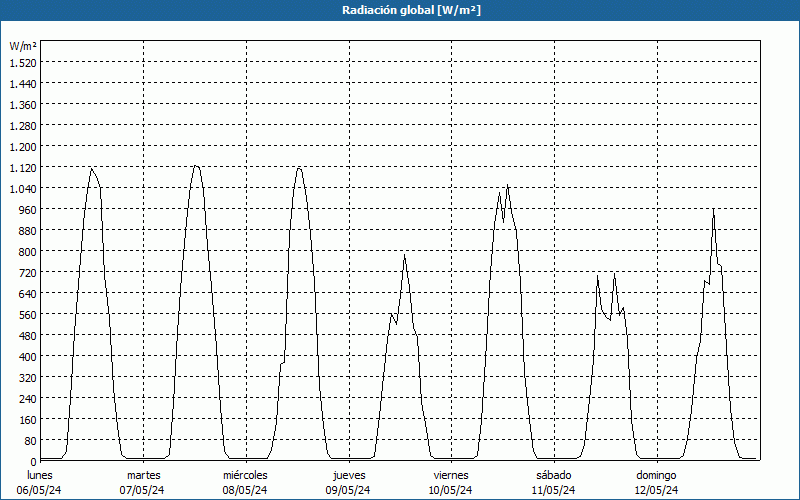Image resolution: width=800 pixels, height=500 pixels.
Task: Select the 160 y-axis value
Action: [x=28, y=419]
